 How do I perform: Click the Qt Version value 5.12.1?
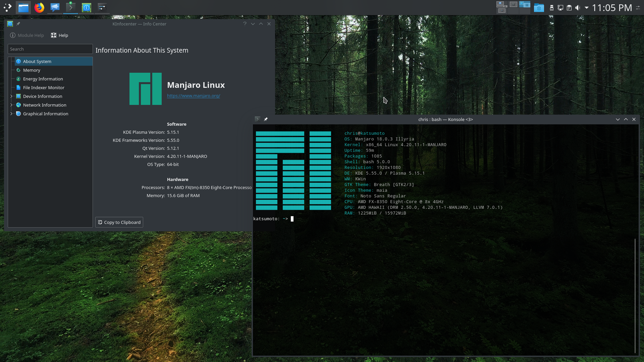pyautogui.click(x=173, y=148)
